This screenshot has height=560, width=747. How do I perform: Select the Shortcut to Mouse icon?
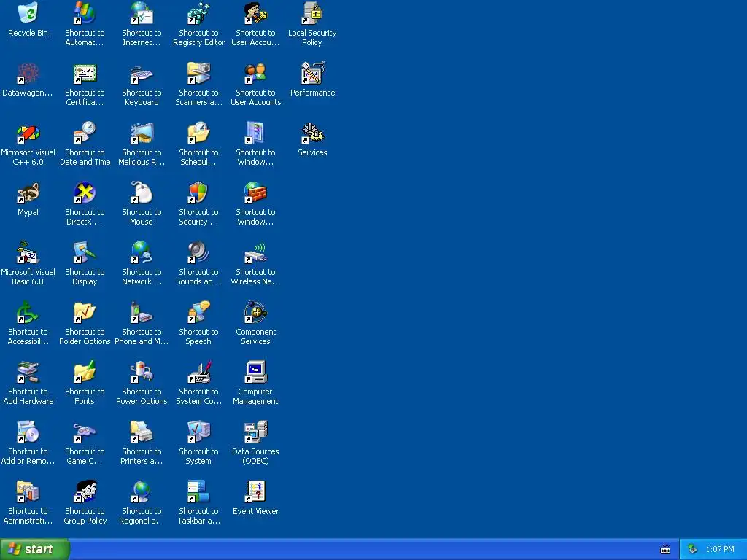click(x=142, y=192)
